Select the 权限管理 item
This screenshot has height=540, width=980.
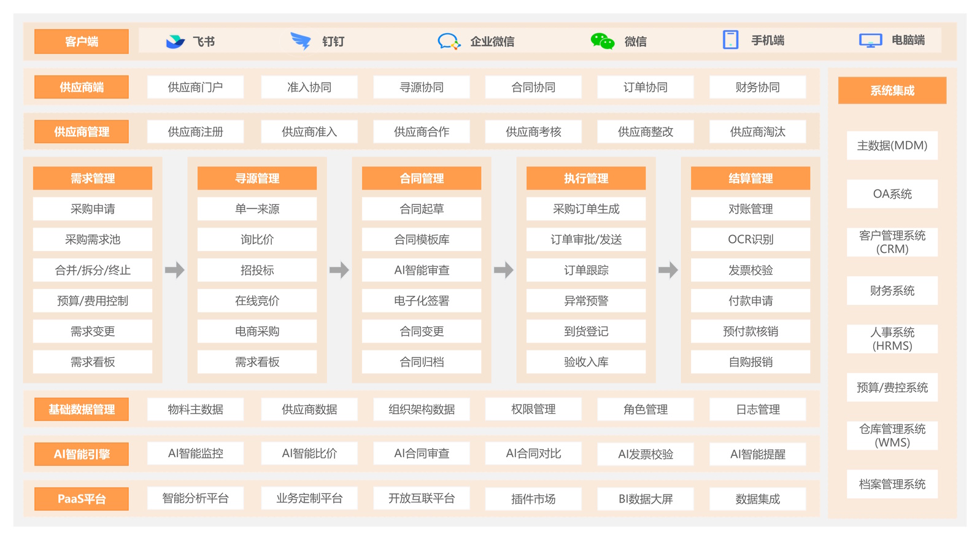coord(533,409)
